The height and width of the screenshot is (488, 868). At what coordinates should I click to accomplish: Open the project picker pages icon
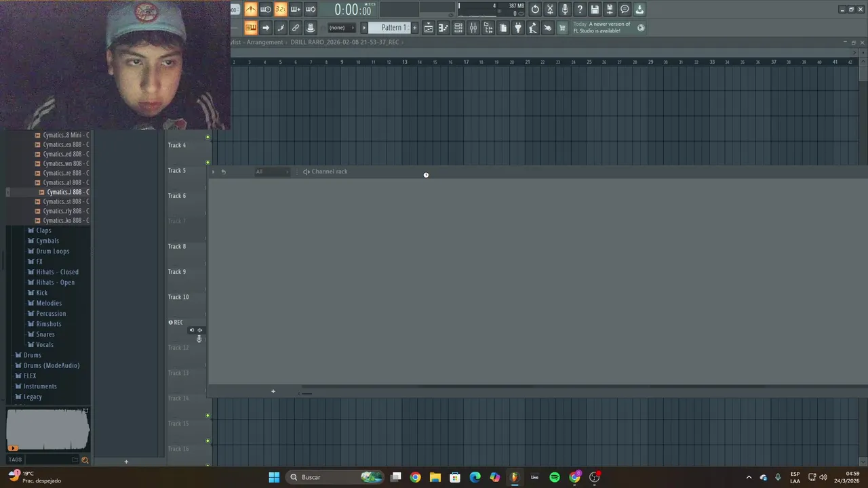pos(503,28)
